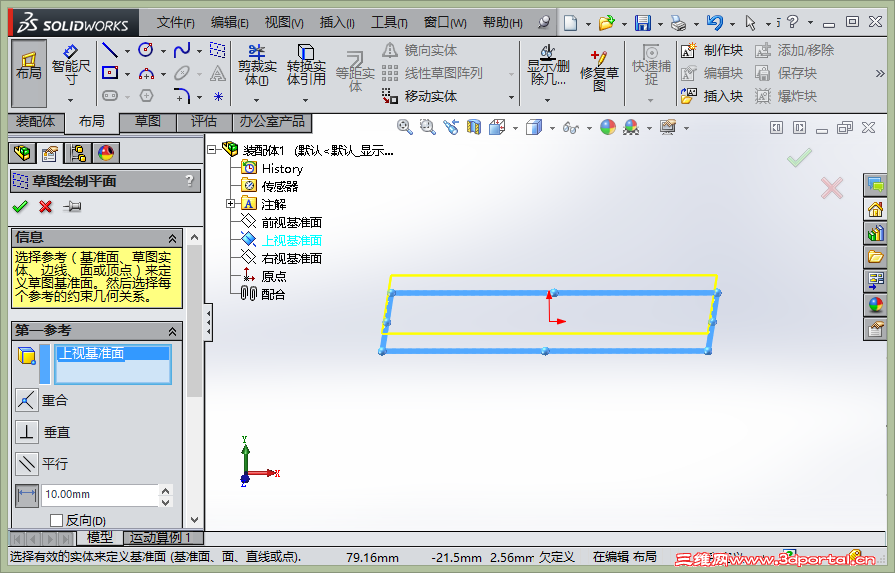Click the red X in viewport corner

click(832, 188)
